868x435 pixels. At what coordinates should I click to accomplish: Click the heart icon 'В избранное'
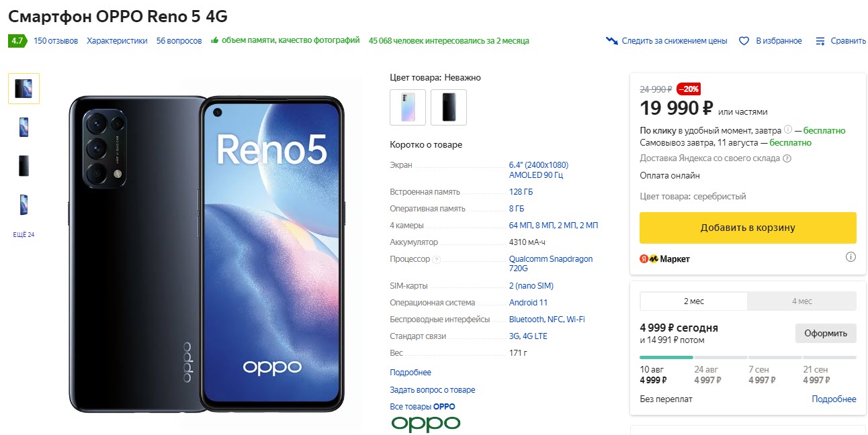tap(744, 40)
